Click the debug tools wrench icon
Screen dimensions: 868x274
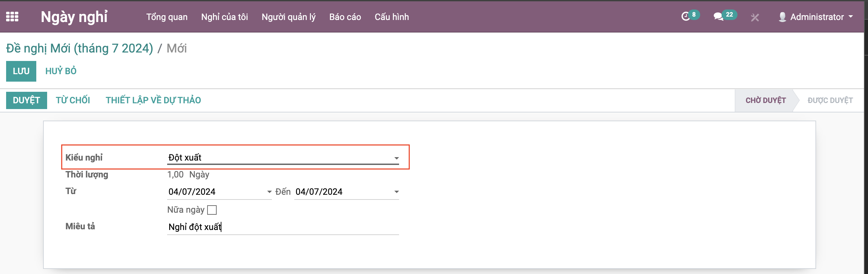755,17
